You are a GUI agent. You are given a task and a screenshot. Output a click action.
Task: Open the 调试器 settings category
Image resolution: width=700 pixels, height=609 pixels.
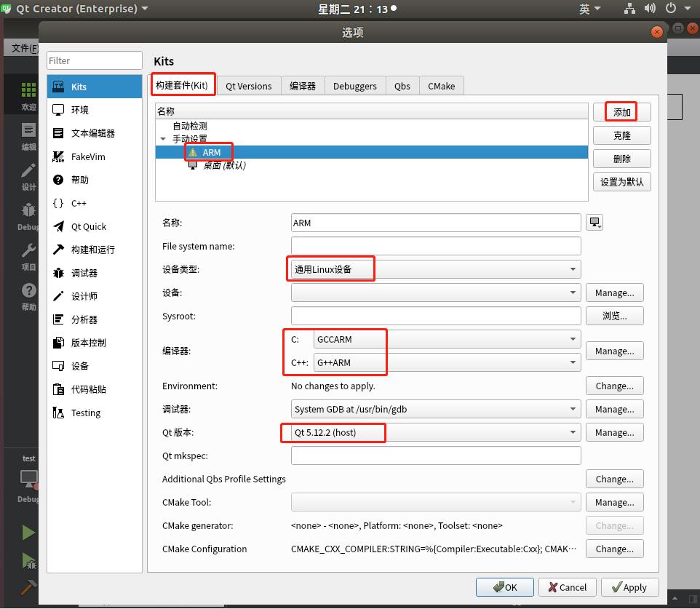pyautogui.click(x=94, y=273)
